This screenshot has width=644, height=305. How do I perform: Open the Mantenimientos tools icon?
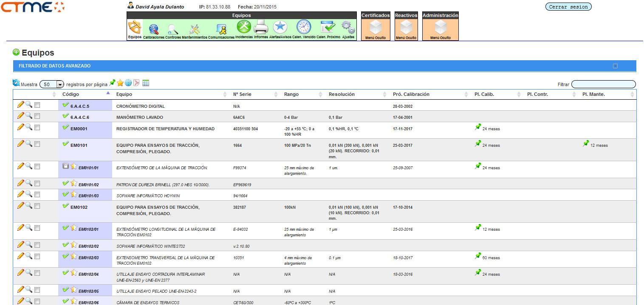195,29
